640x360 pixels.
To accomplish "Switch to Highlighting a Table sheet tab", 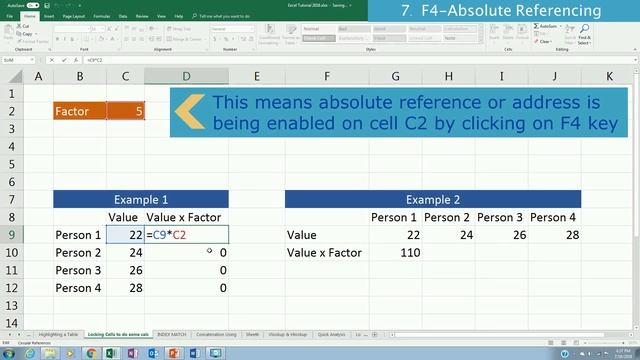I will 58,335.
